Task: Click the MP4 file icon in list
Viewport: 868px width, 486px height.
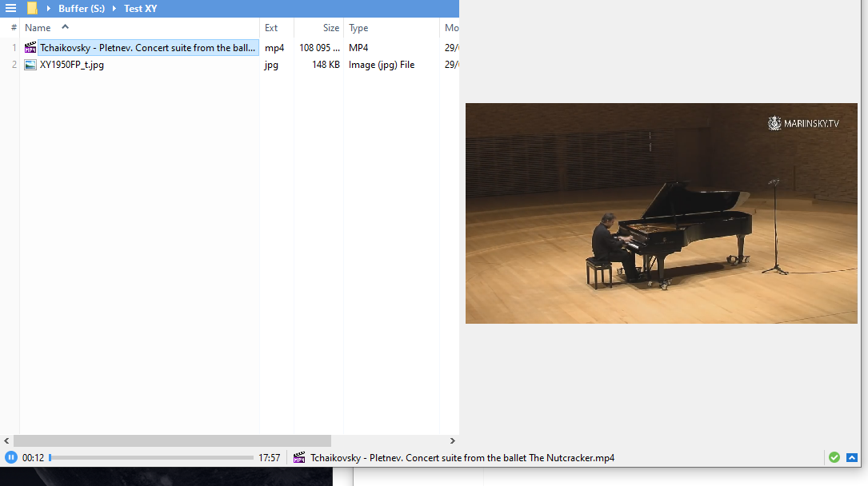Action: pos(30,48)
